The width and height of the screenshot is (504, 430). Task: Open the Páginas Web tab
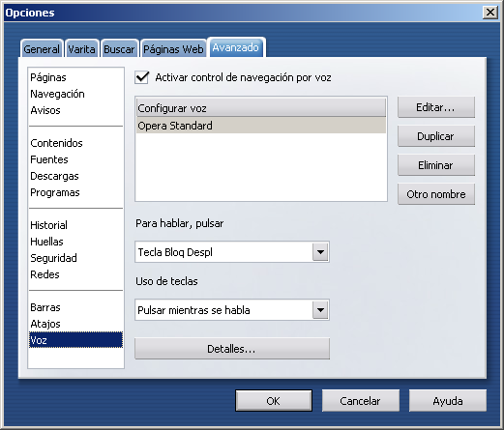173,49
